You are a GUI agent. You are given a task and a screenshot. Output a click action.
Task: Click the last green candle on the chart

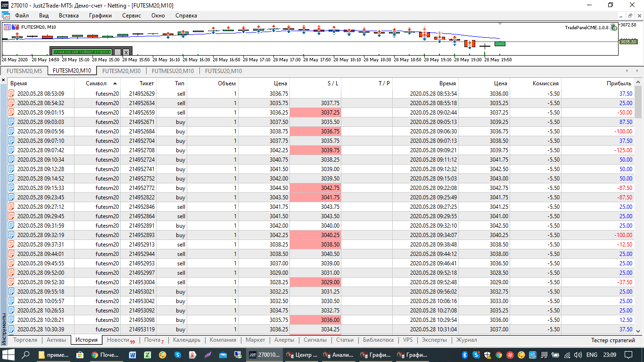(x=500, y=44)
